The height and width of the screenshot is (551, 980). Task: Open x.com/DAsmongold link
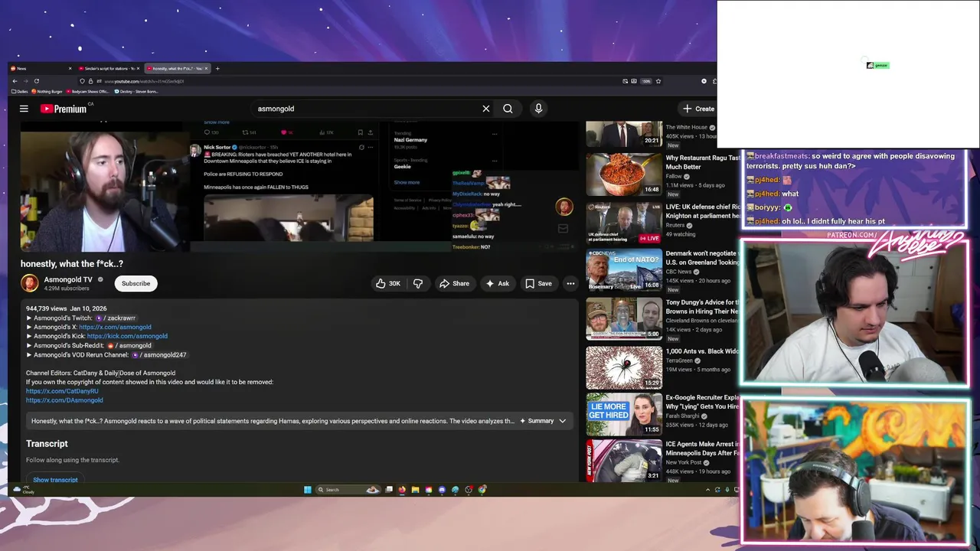click(64, 400)
